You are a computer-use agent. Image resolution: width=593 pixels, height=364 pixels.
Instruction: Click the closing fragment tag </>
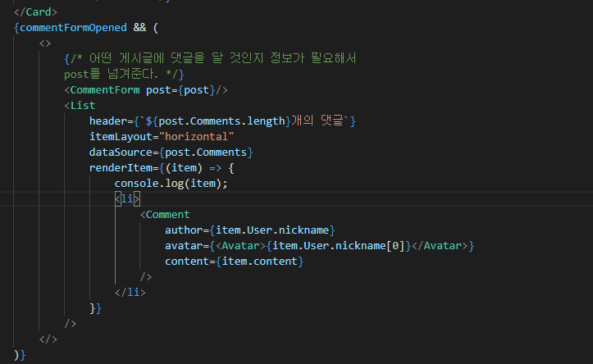point(48,339)
